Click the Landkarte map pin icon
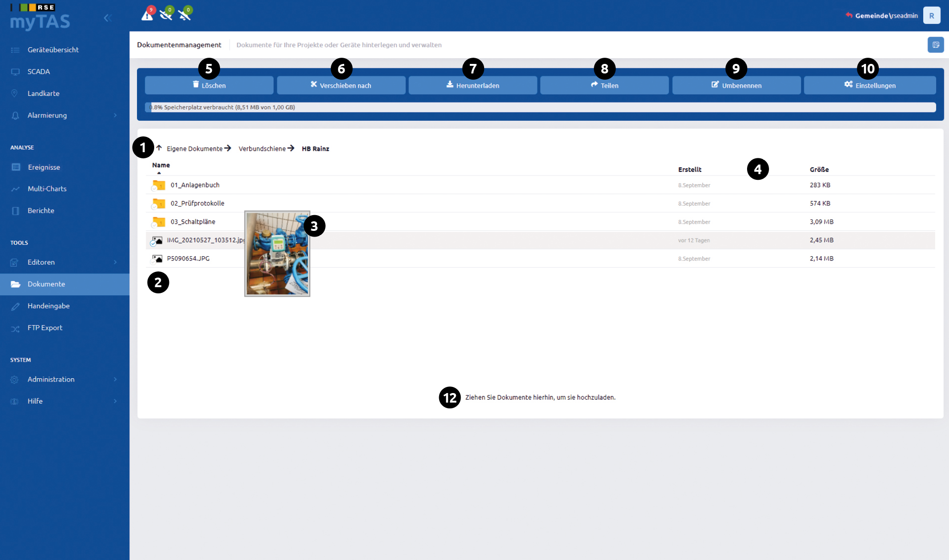Viewport: 949px width, 560px height. pos(15,93)
